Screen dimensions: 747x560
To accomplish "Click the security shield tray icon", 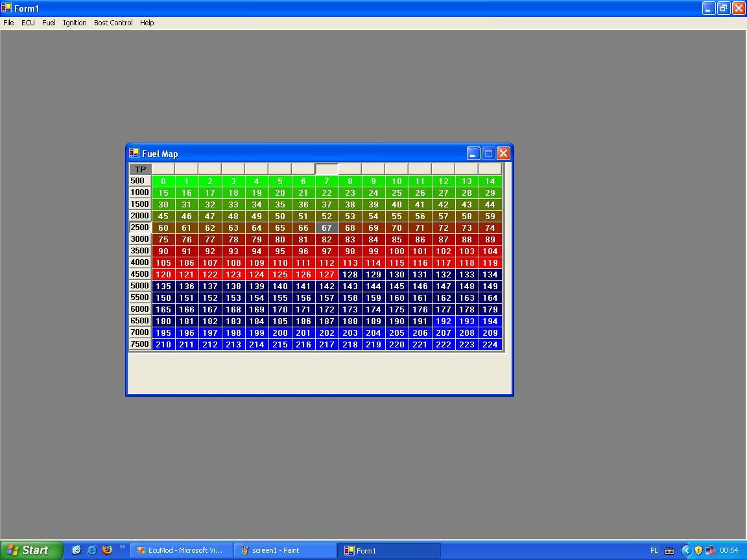I will click(698, 550).
